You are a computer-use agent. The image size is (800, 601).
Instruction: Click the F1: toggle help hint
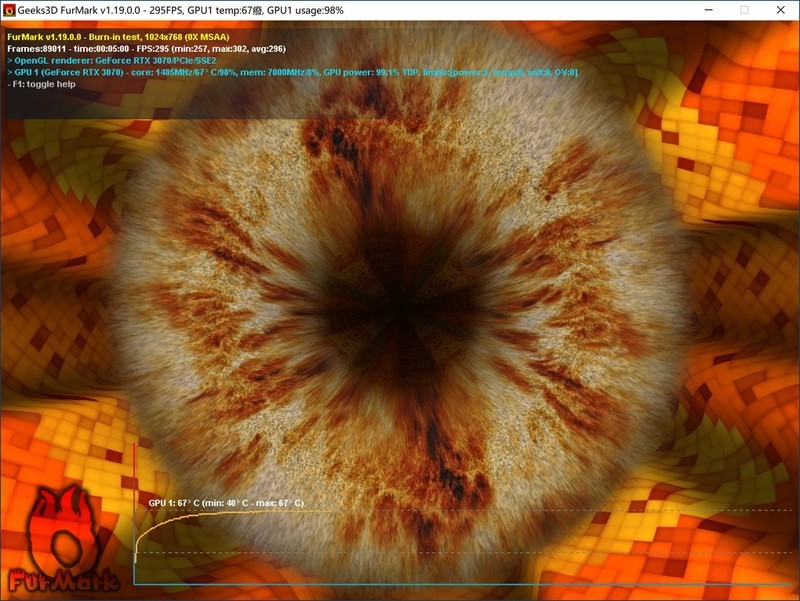pos(41,84)
